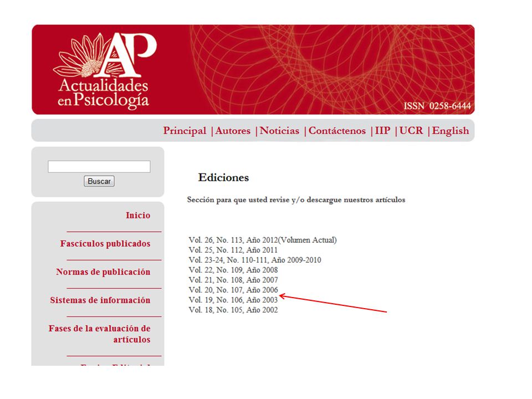Switch site language to English
The image size is (532, 399).
(451, 131)
